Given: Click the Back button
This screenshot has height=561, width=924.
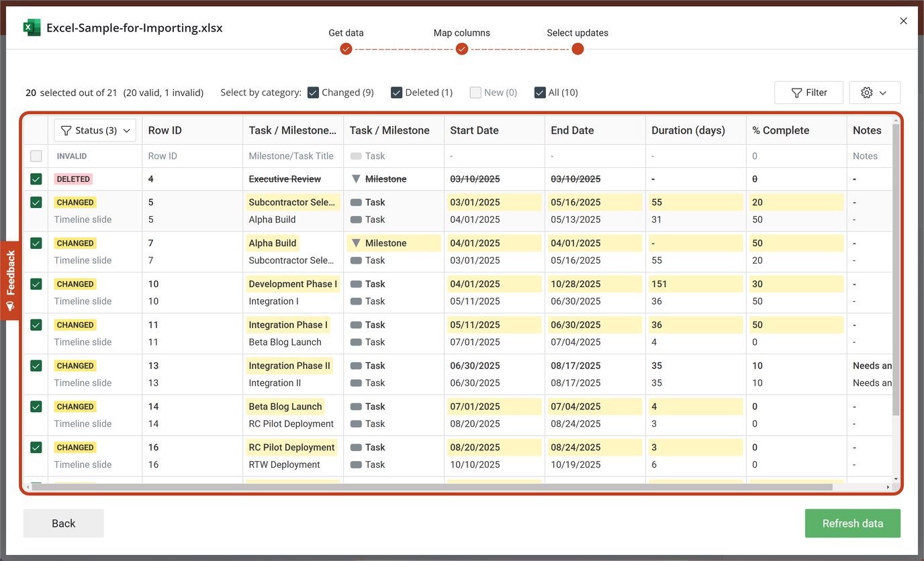Looking at the screenshot, I should [x=63, y=523].
